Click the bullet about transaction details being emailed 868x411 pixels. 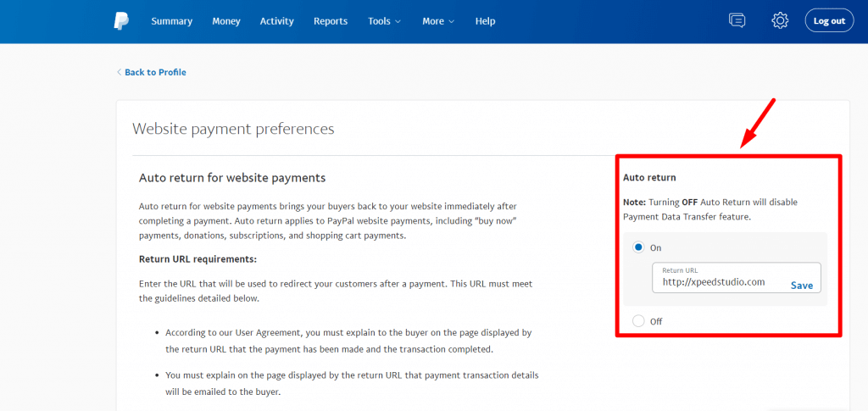[x=352, y=383]
